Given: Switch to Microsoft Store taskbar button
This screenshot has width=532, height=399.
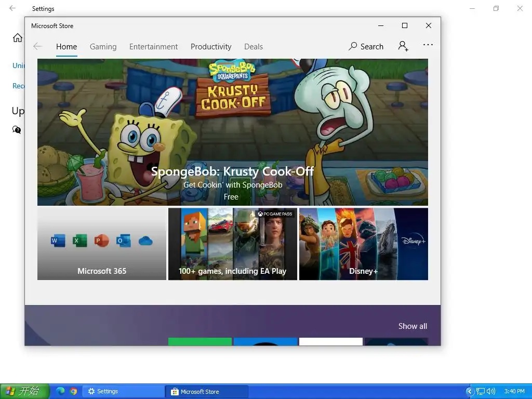Looking at the screenshot, I should coord(207,391).
